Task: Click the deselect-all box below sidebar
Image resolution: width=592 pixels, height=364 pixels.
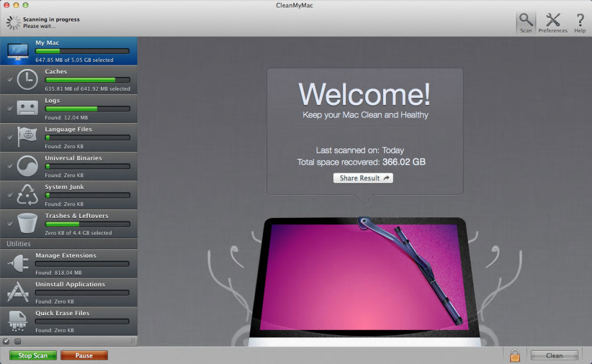Action: (17, 341)
